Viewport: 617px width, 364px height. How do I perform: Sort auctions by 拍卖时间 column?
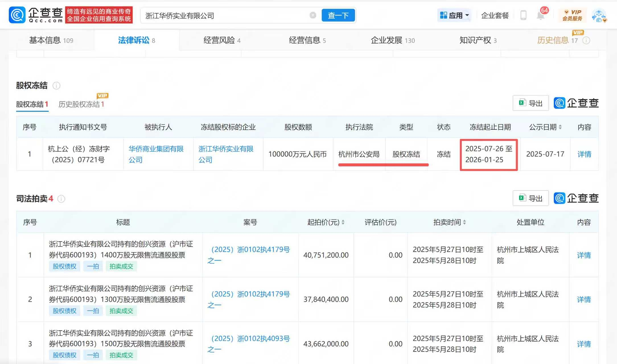pos(464,222)
